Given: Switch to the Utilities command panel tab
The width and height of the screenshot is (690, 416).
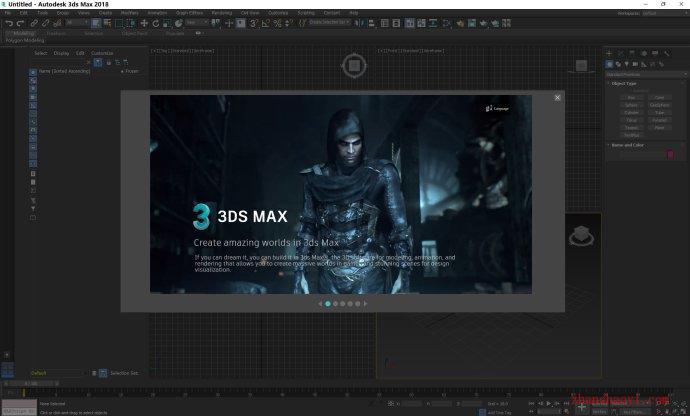Looking at the screenshot, I should [667, 53].
